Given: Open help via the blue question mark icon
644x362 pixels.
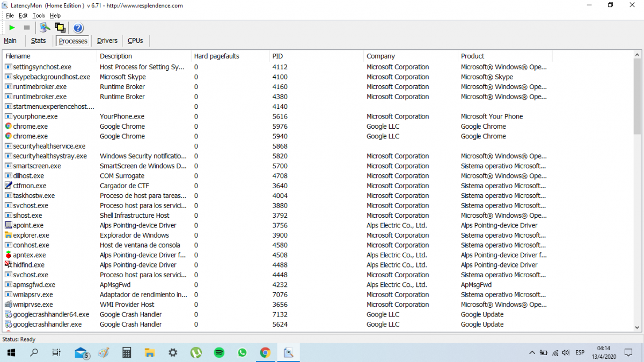Looking at the screenshot, I should (78, 28).
